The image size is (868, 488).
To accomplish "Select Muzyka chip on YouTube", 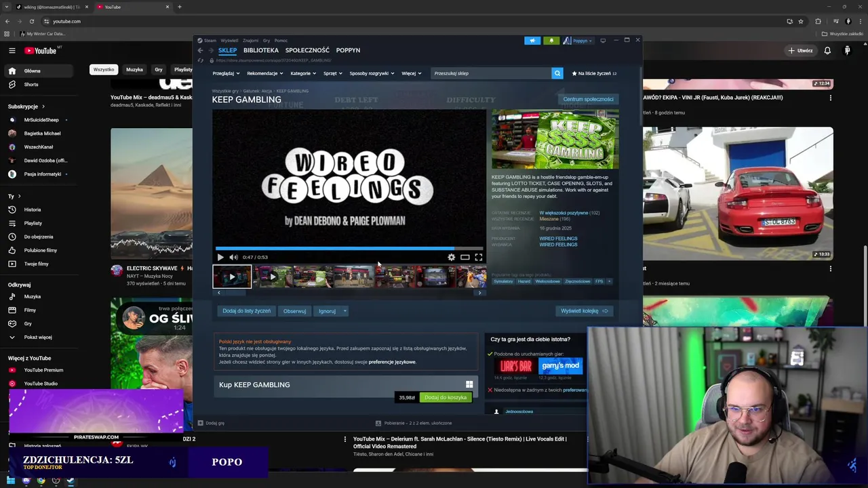I will (x=134, y=69).
